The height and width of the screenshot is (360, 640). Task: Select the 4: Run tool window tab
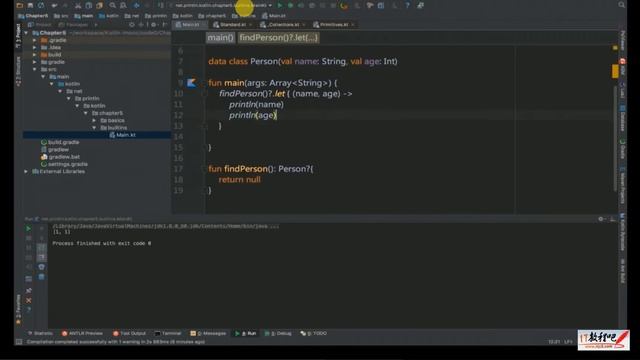click(245, 333)
